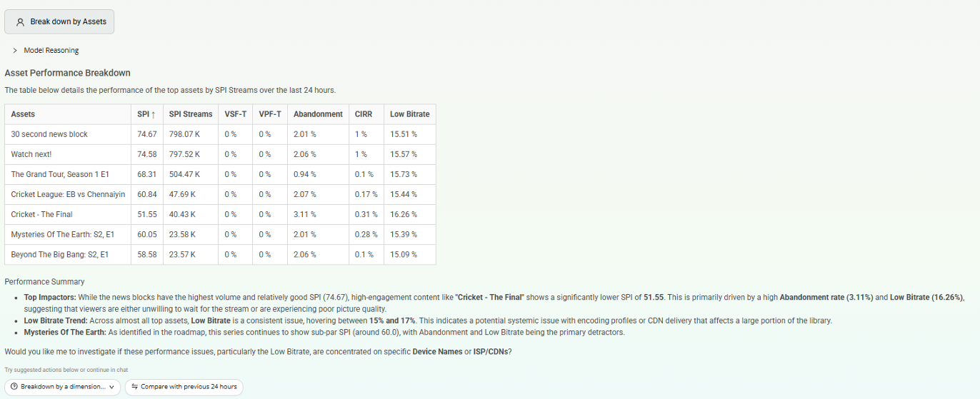The image size is (980, 399).
Task: Click the question icon on Breakdown by dimension
Action: pos(15,387)
